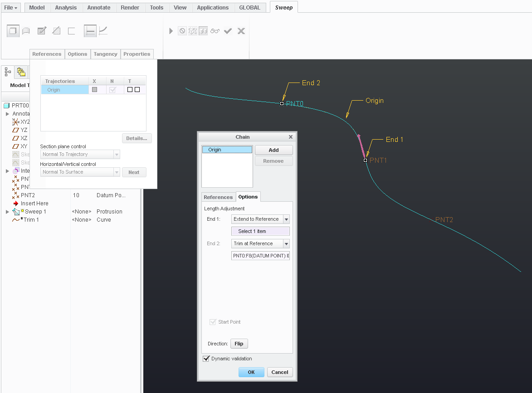Image resolution: width=532 pixels, height=393 pixels.
Task: Toggle the N checkbox for Origin trajectory
Action: [112, 89]
